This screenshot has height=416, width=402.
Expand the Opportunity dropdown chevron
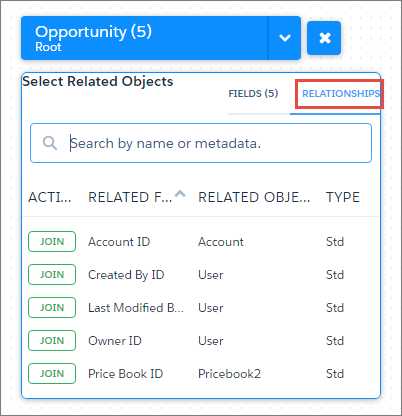click(x=285, y=38)
